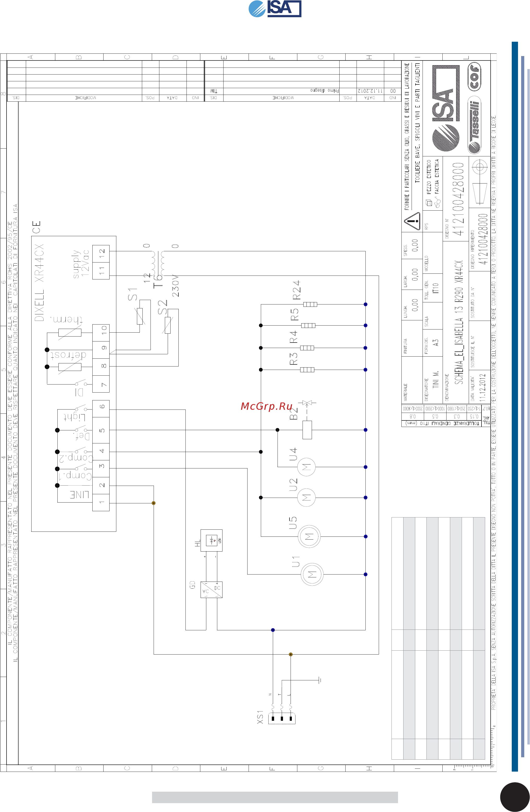Click terminal 7 on the controller
The height and width of the screenshot is (812, 530).
[x=101, y=384]
